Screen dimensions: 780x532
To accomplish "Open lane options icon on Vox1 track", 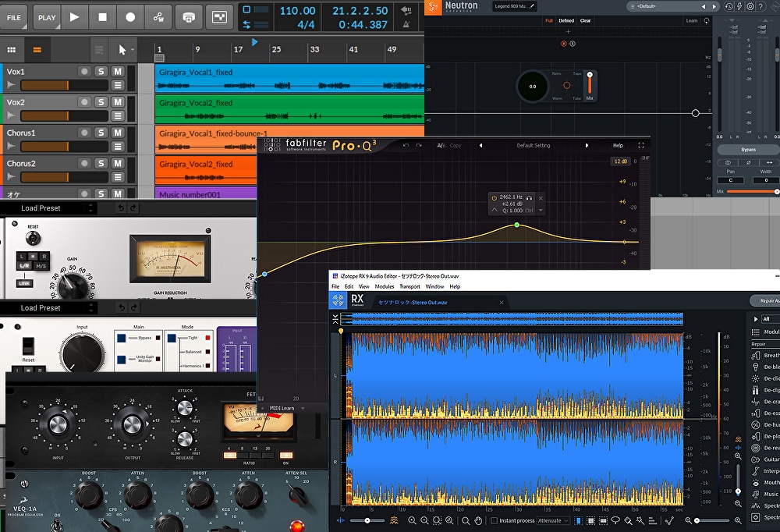I will (x=118, y=85).
